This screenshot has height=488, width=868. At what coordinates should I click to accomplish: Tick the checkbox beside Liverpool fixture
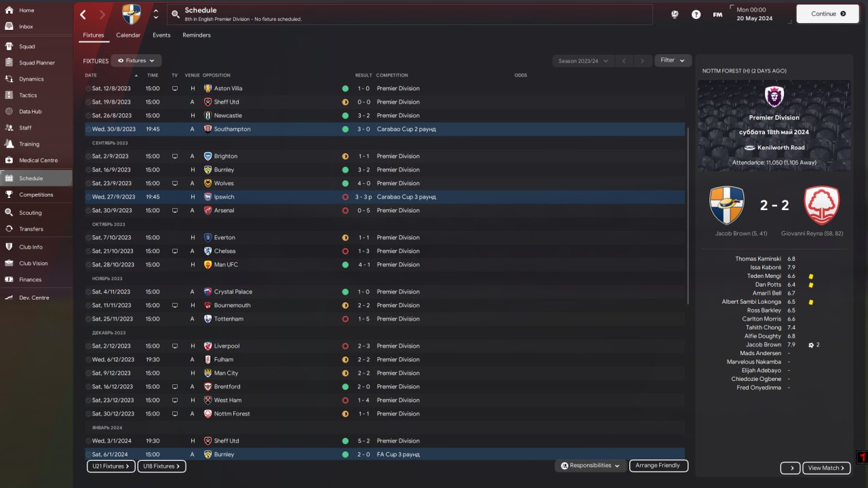point(88,346)
